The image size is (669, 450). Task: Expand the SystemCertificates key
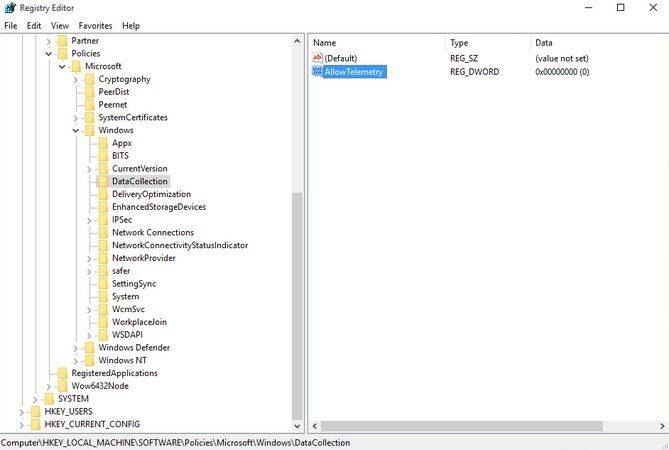pos(76,118)
